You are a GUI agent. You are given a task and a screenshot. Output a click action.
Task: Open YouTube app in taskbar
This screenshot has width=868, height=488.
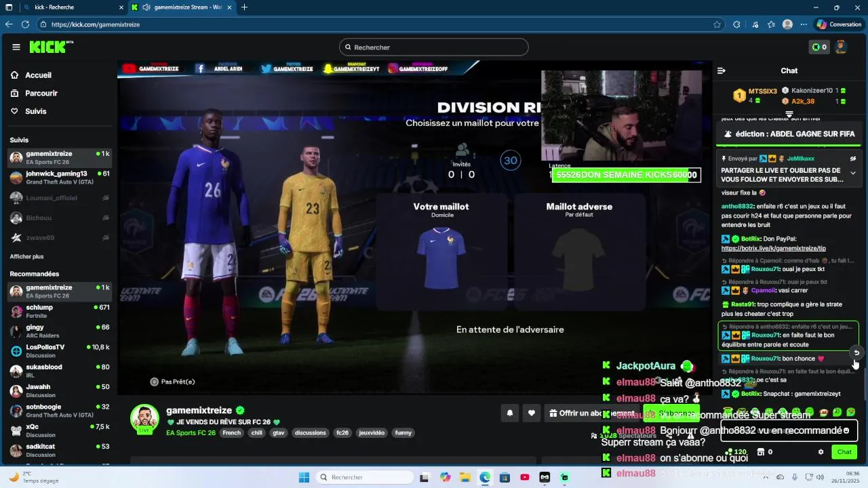pos(525,477)
